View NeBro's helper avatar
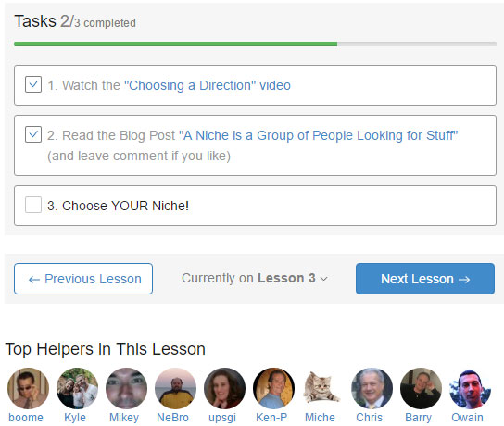This screenshot has height=426, width=504. [x=175, y=388]
